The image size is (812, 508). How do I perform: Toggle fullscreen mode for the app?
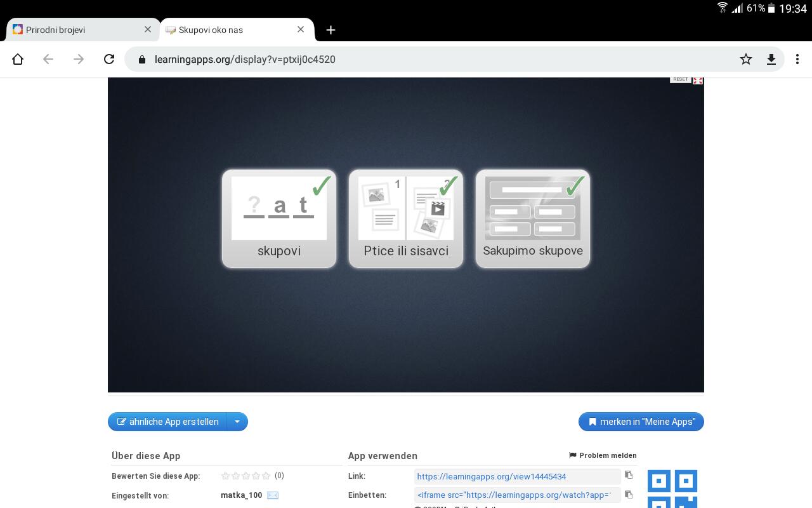pos(698,80)
